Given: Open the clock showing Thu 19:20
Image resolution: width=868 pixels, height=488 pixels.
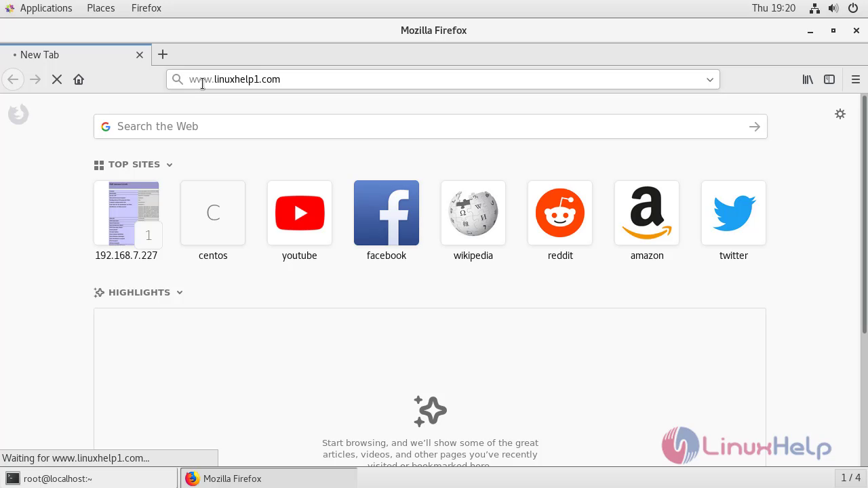Looking at the screenshot, I should coord(774,8).
